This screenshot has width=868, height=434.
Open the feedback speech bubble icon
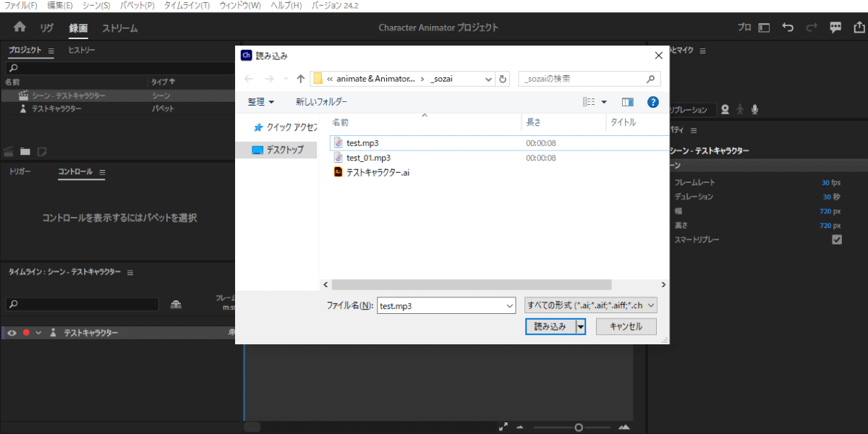point(835,27)
